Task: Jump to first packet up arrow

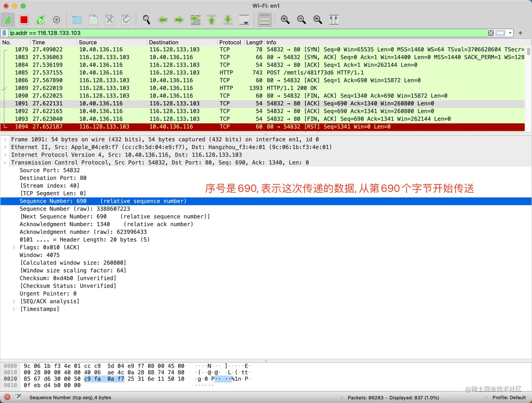Action: 212,20
